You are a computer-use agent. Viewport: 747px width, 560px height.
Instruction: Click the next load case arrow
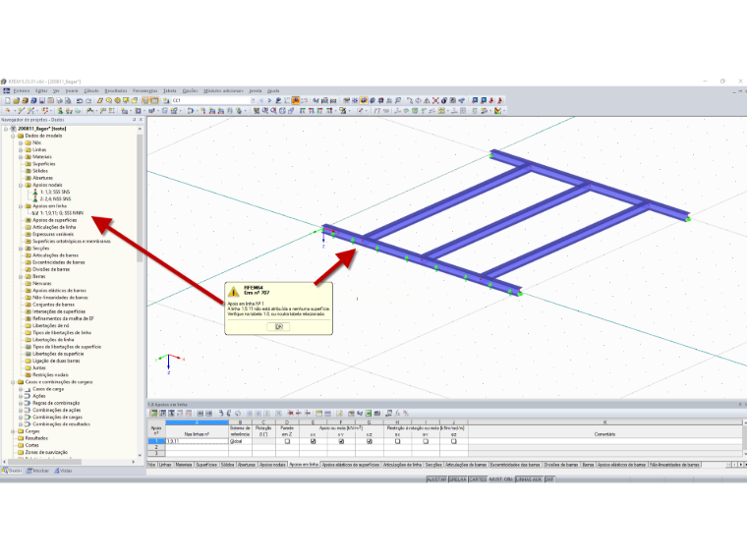coord(269,100)
